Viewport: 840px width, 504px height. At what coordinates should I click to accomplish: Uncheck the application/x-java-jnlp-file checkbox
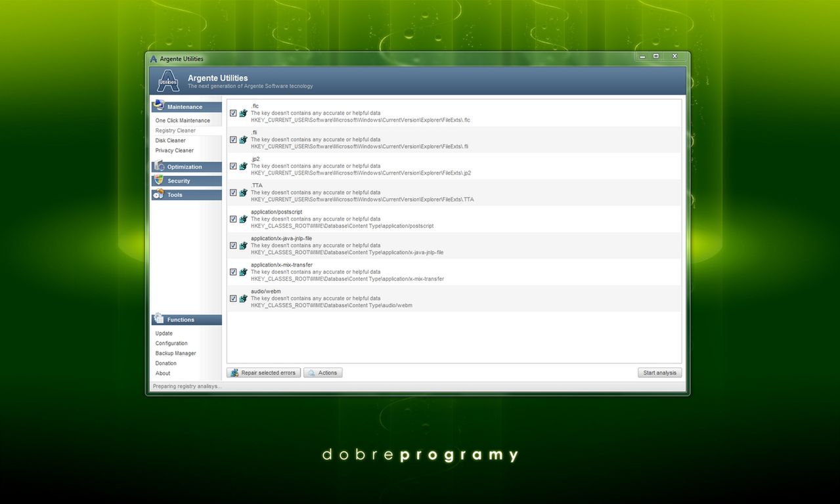coord(233,245)
